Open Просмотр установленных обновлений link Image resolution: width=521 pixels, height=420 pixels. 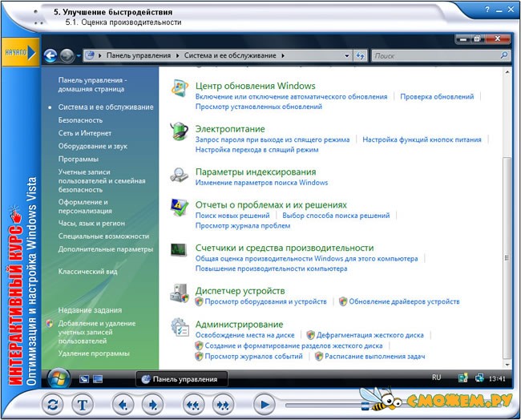coord(259,107)
